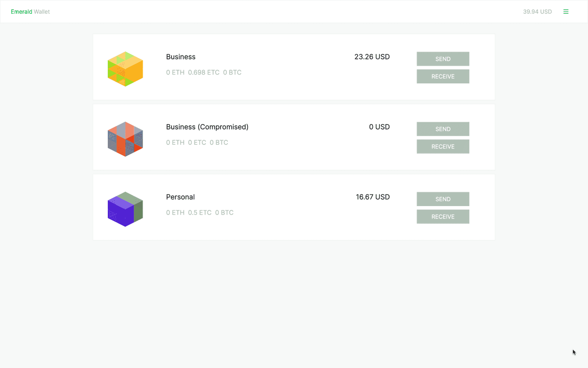This screenshot has width=588, height=368.
Task: Click the Personal account cube identicon
Action: click(x=125, y=209)
